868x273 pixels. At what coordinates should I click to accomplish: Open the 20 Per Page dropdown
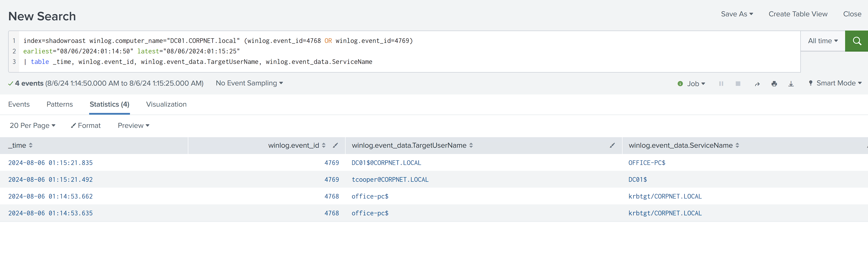32,126
